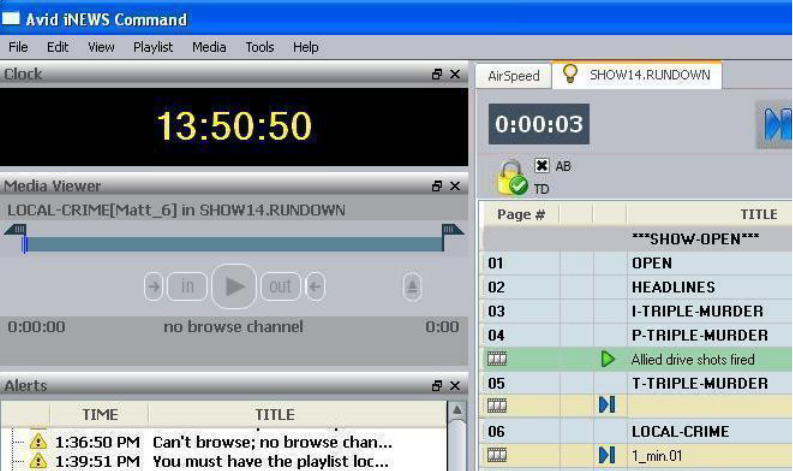Select the ***SHOW-OPEN*** row
The height and width of the screenshot is (471, 793).
coord(636,239)
